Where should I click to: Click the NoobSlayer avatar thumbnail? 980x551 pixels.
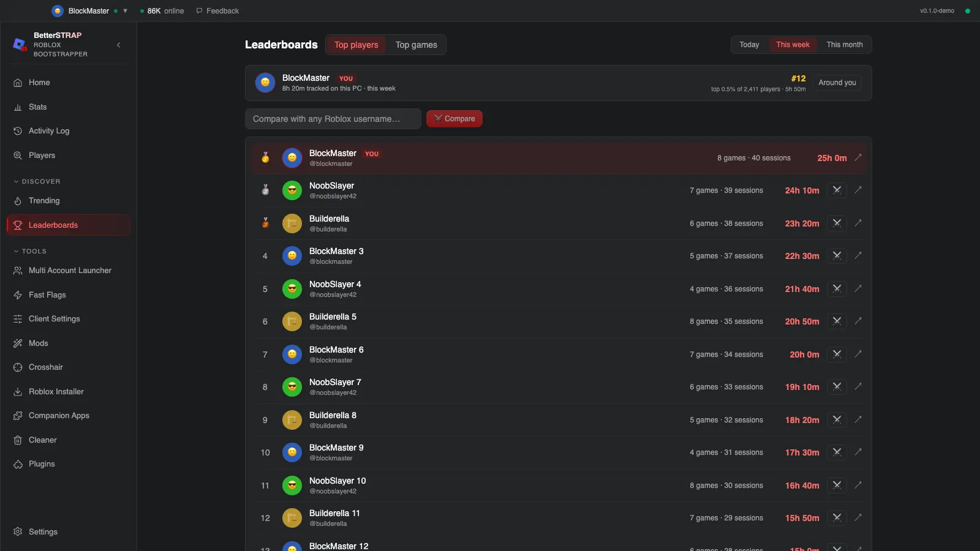(292, 190)
